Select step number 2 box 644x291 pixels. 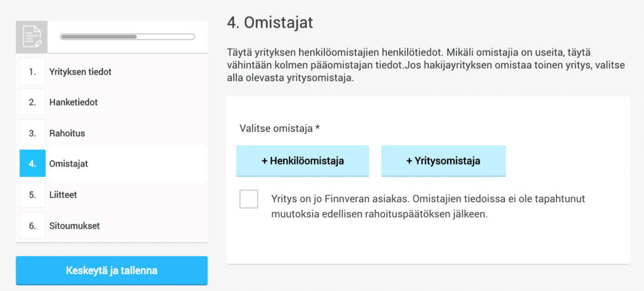click(33, 103)
